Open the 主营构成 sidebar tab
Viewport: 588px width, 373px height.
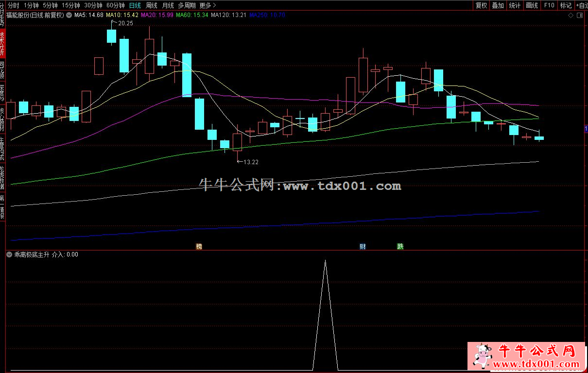[x=2, y=148]
